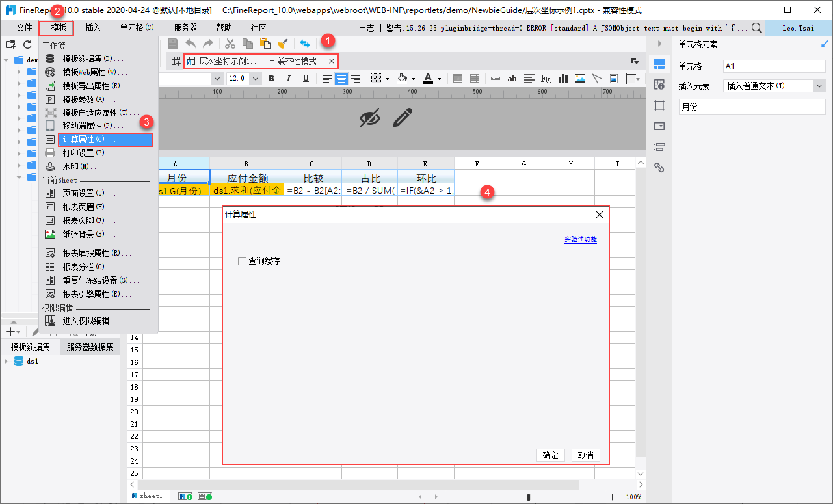Click the preview crossed-eye icon

click(370, 118)
